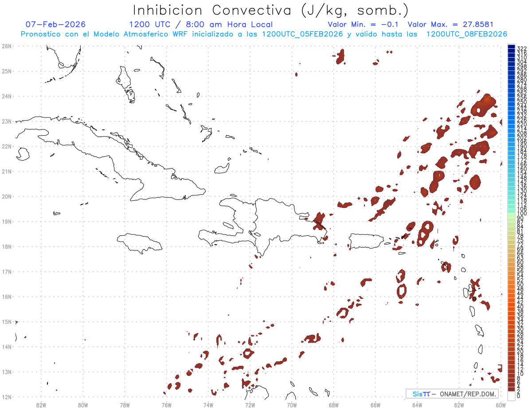Click the 16N latitude label
Image resolution: width=532 pixels, height=411 pixels.
[7, 297]
